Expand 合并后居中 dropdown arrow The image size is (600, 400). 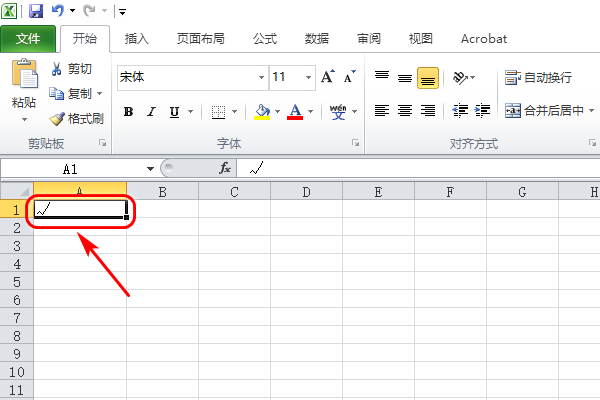(x=592, y=111)
